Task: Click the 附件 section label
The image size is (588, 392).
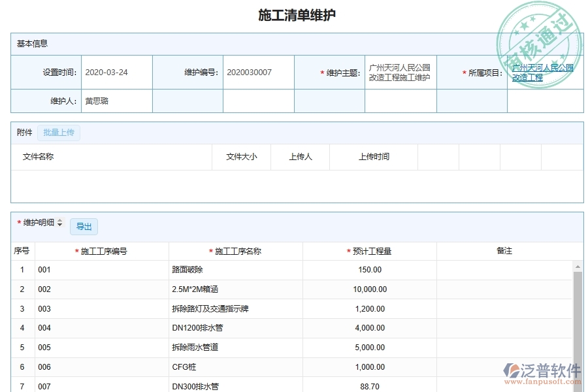Action: tap(24, 132)
